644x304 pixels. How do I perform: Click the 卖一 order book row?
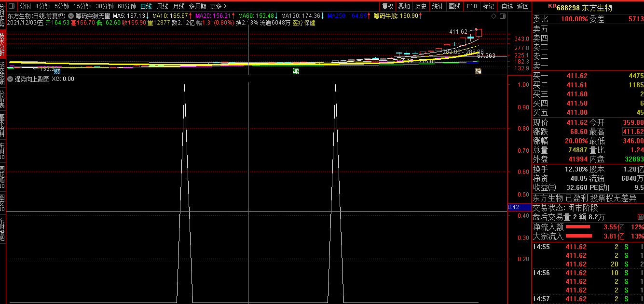tap(588, 66)
